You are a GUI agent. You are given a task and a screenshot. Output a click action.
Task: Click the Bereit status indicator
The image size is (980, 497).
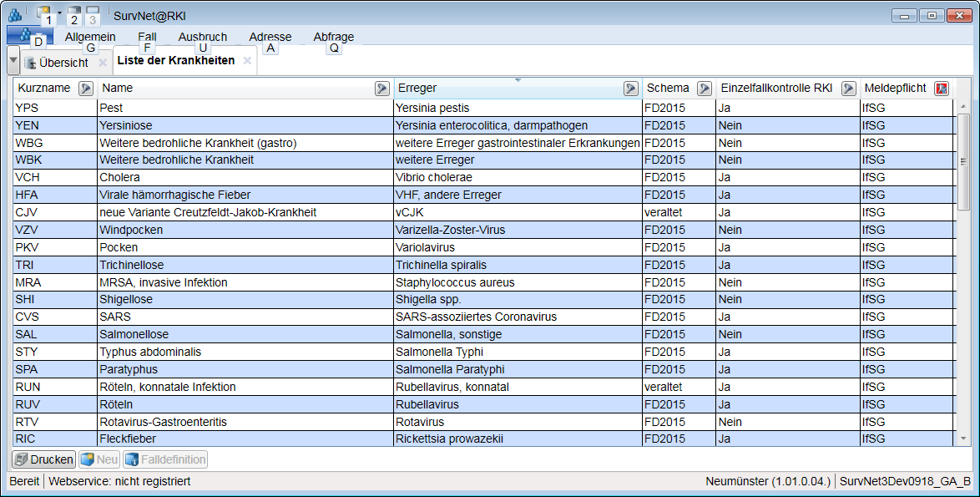pos(24,481)
